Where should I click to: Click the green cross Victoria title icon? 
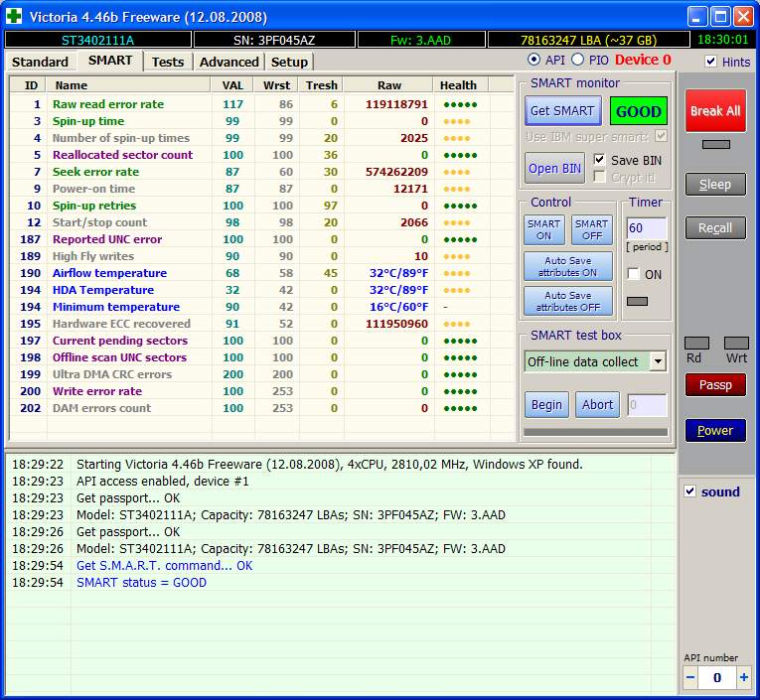point(13,17)
